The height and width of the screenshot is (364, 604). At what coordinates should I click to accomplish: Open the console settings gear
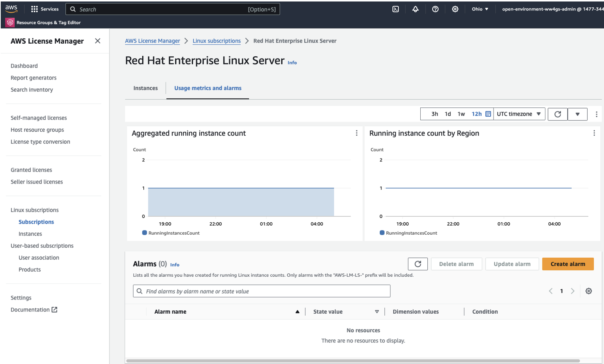(455, 9)
